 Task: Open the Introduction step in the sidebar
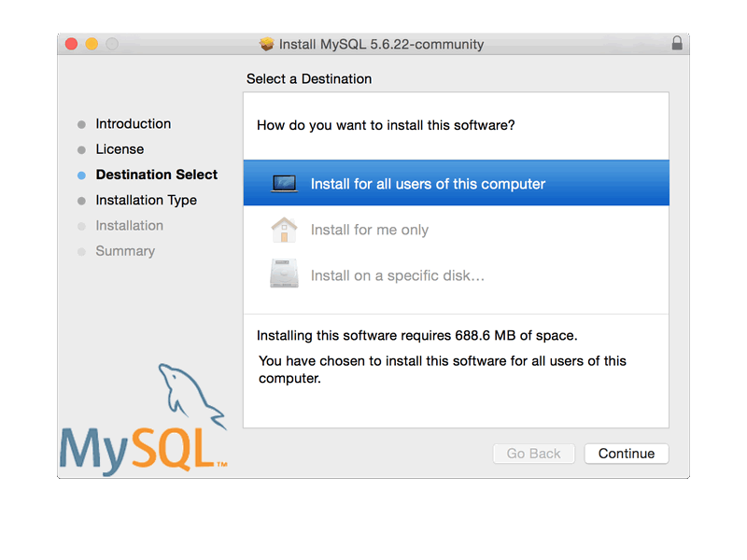click(x=134, y=123)
